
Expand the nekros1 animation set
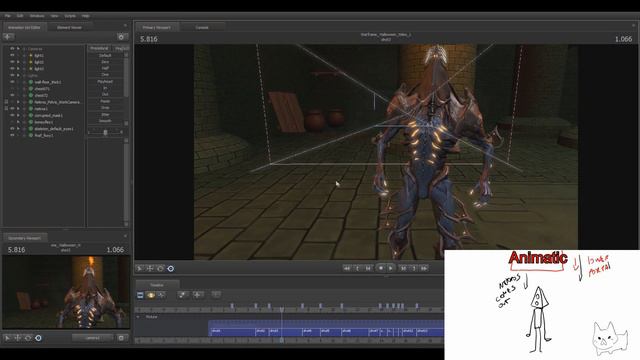(x=18, y=109)
